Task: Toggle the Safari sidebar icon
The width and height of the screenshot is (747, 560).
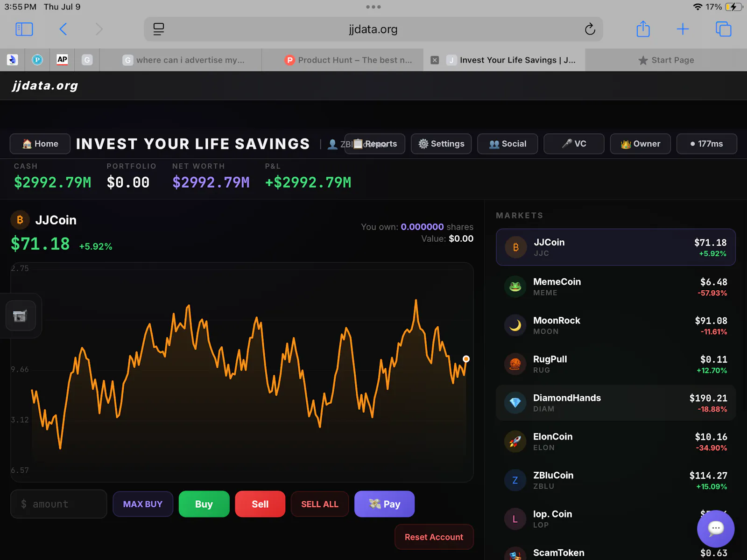Action: pyautogui.click(x=24, y=29)
